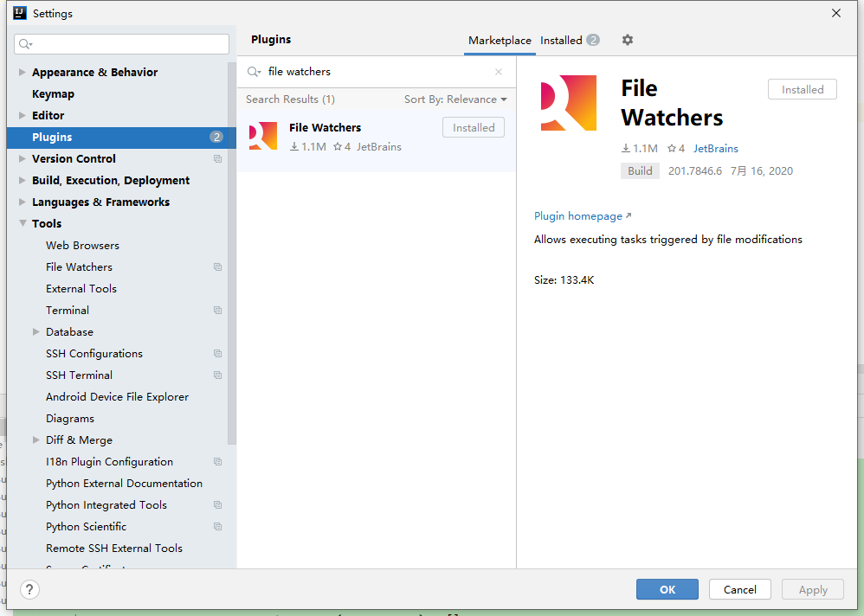
Task: Expand the Appearance & Behavior section
Action: pyautogui.click(x=22, y=72)
